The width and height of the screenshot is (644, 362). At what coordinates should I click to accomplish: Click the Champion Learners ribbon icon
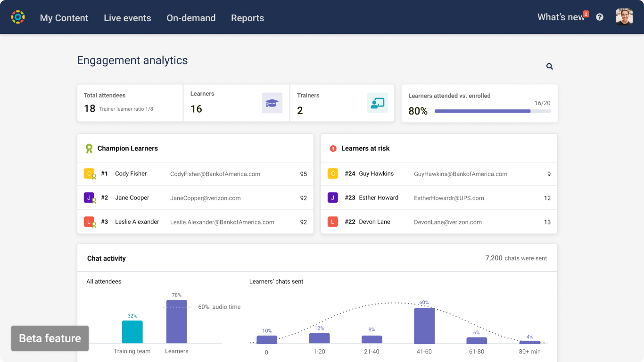coord(89,148)
